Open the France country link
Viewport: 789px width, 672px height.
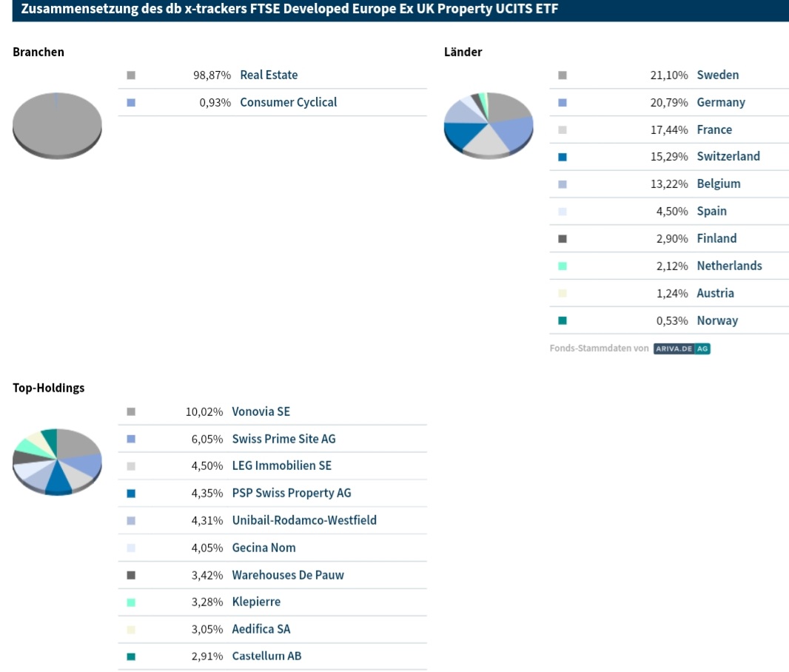click(x=714, y=130)
